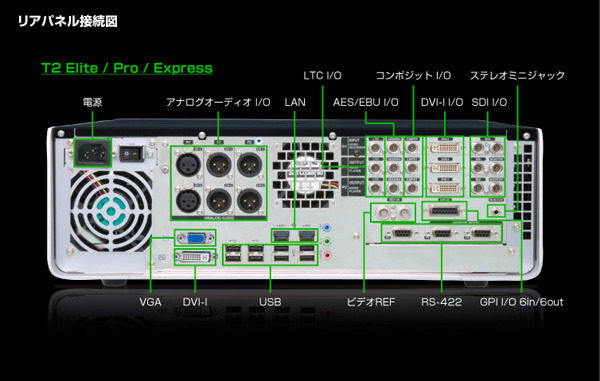Click the アナログオーディオ I/O label

(x=218, y=102)
